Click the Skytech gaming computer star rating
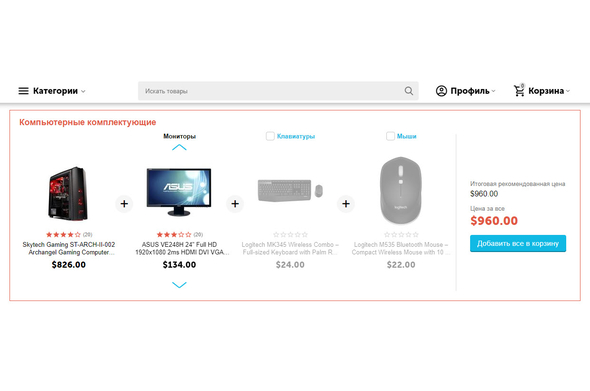The image size is (590, 391). coord(63,234)
